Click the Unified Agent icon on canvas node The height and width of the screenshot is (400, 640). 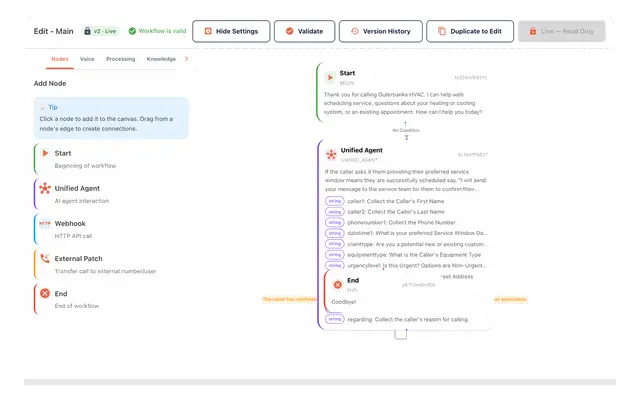tap(331, 155)
